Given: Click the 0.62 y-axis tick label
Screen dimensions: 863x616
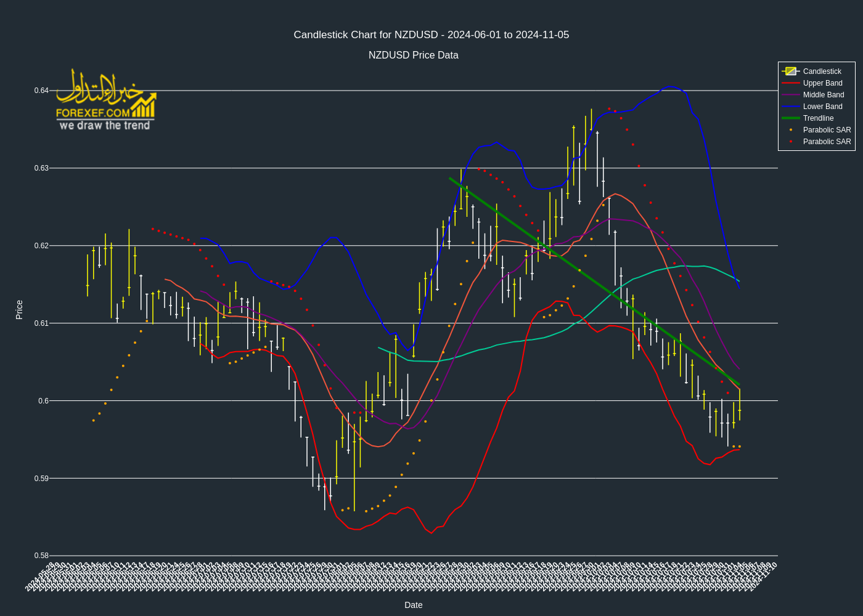Looking at the screenshot, I should [x=41, y=246].
